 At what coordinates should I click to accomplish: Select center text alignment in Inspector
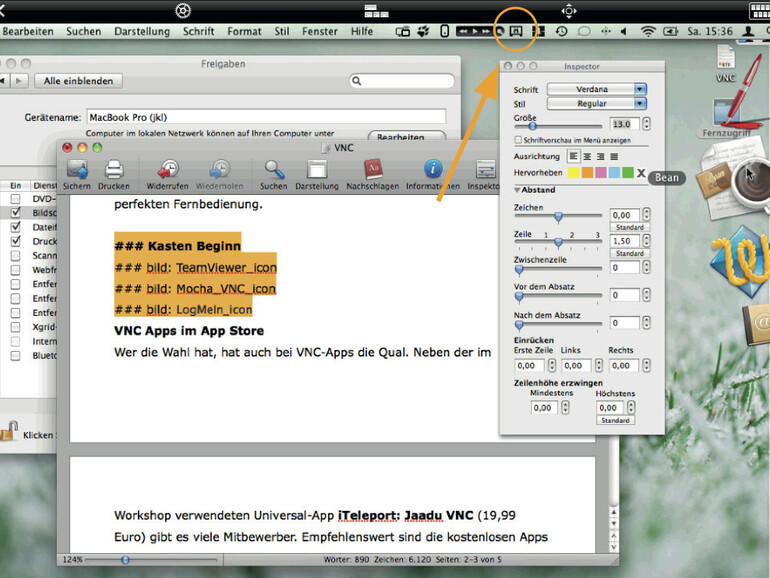pos(587,157)
